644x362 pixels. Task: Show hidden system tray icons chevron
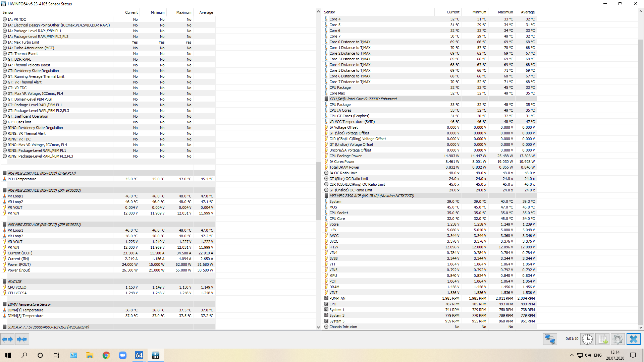[572, 355]
